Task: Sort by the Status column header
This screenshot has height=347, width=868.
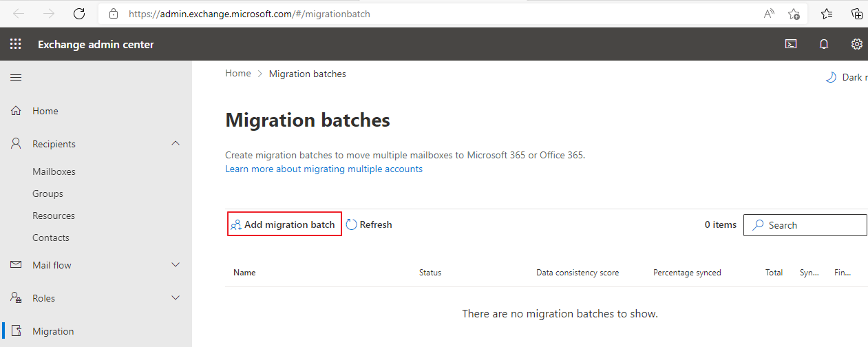Action: point(430,273)
